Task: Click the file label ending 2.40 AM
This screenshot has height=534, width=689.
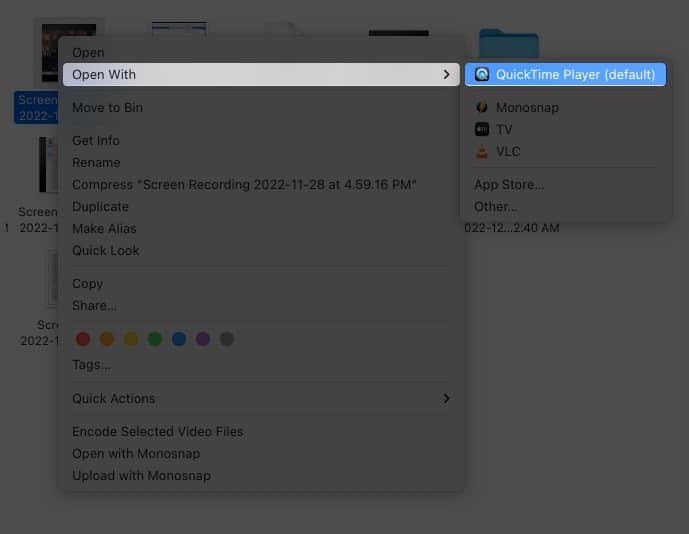Action: coord(512,228)
